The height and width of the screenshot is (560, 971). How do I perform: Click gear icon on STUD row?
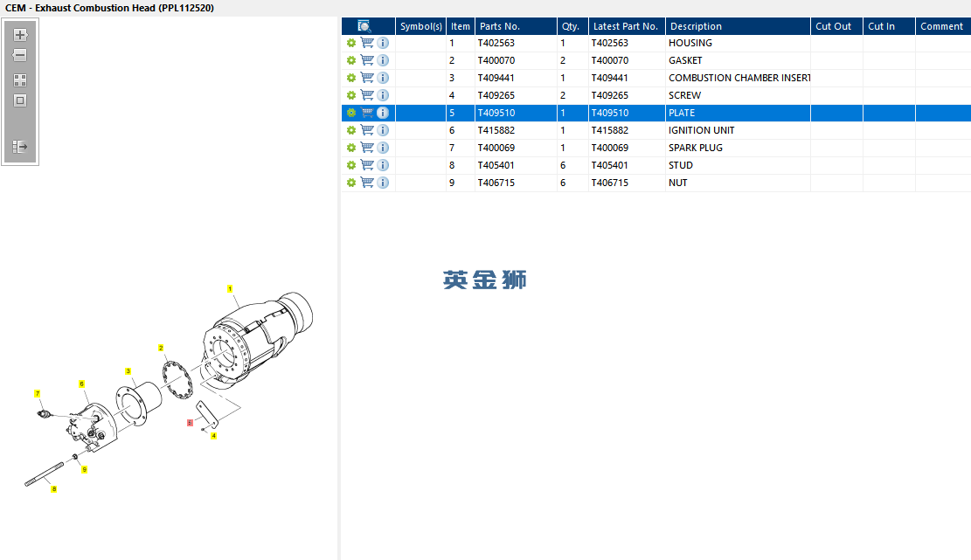pyautogui.click(x=351, y=165)
